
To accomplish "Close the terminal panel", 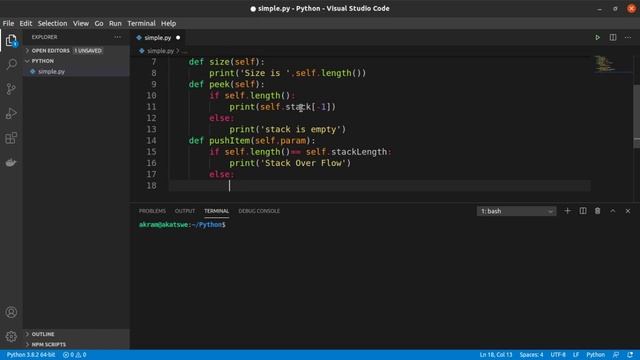I will coord(628,211).
